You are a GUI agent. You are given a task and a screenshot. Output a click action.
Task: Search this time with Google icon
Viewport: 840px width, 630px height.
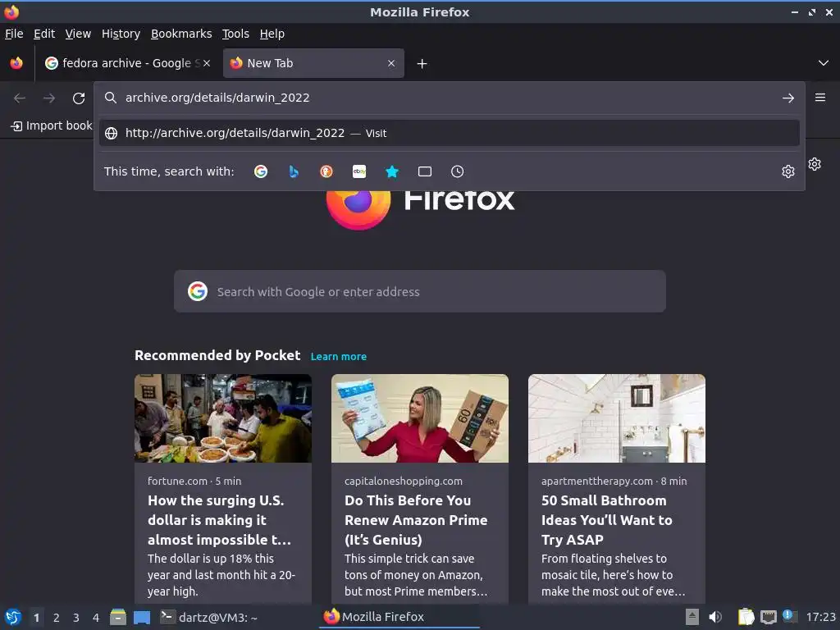point(261,171)
